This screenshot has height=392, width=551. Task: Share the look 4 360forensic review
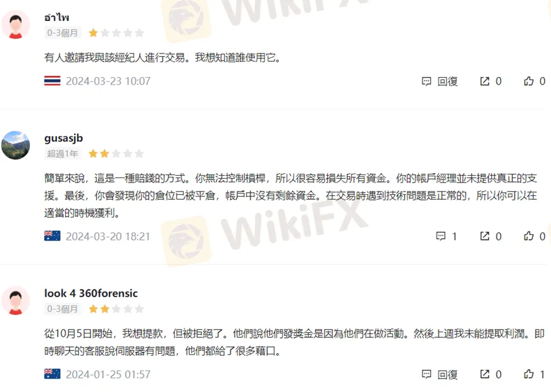(x=485, y=374)
